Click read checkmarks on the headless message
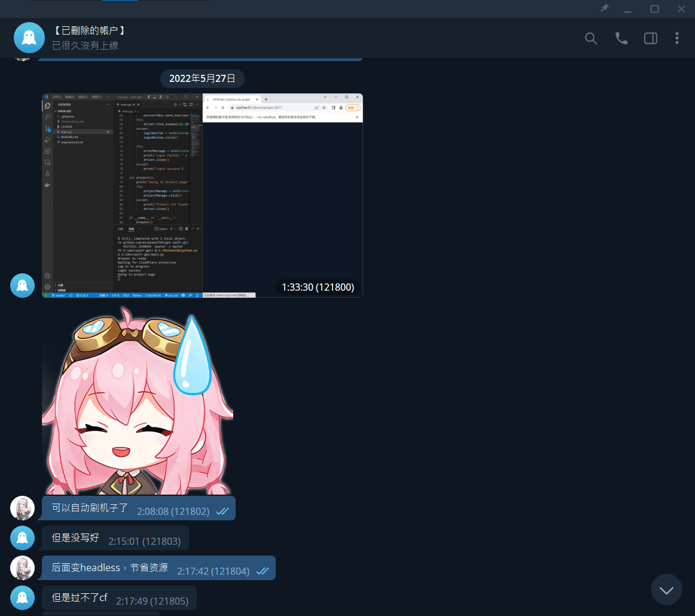The width and height of the screenshot is (695, 616). point(263,571)
